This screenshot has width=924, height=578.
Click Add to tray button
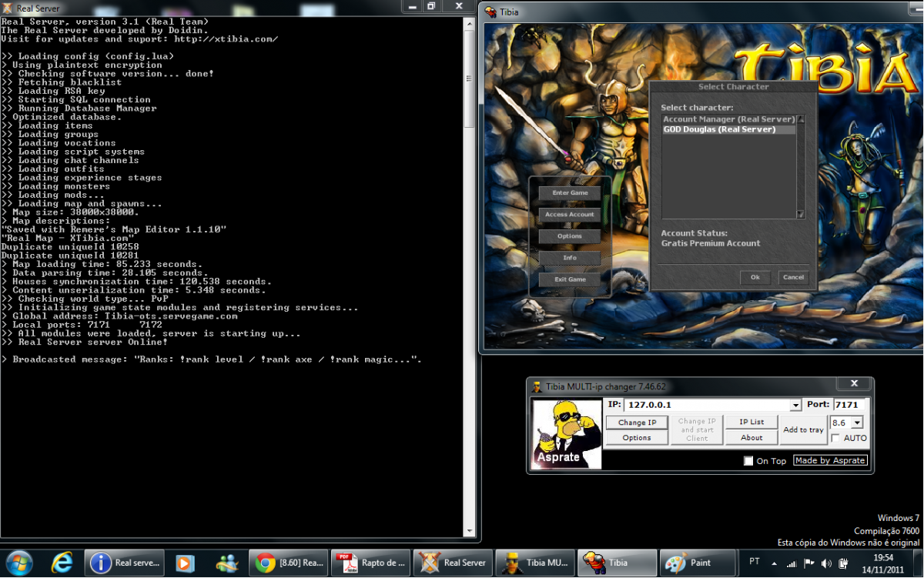coord(803,430)
